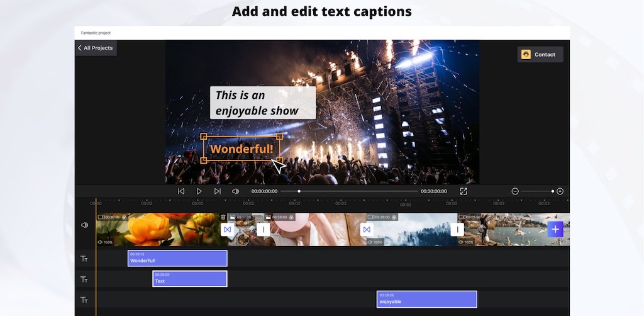
Task: Select the 'enjoyable' text clip on the timeline
Action: coord(426,299)
